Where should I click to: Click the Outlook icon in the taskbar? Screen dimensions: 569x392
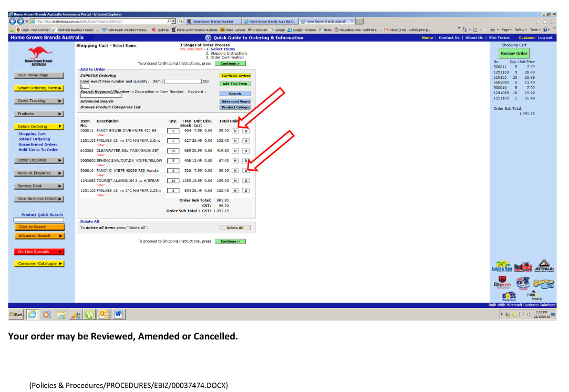104,314
